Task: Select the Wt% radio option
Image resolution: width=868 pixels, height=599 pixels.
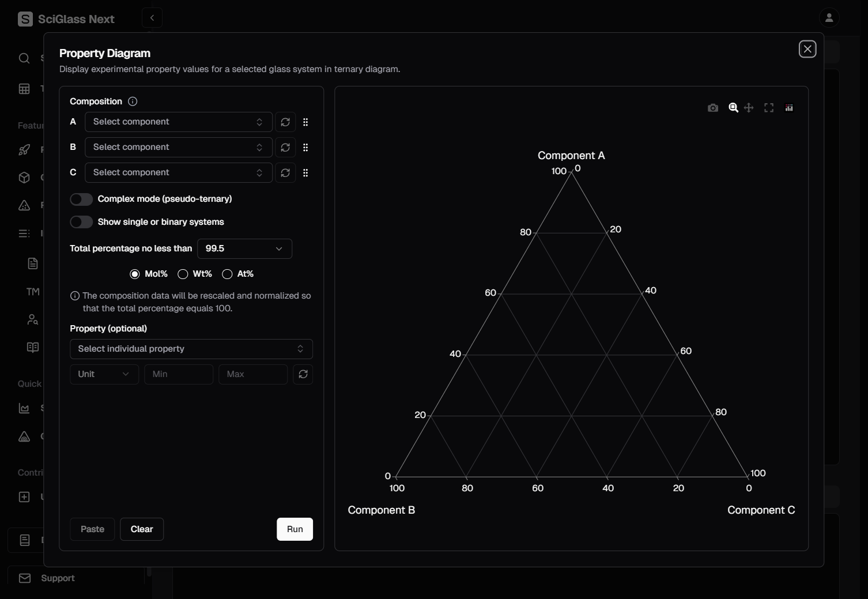Action: (183, 274)
